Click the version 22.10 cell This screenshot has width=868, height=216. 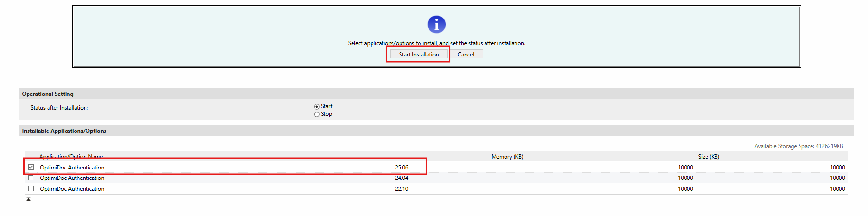401,188
